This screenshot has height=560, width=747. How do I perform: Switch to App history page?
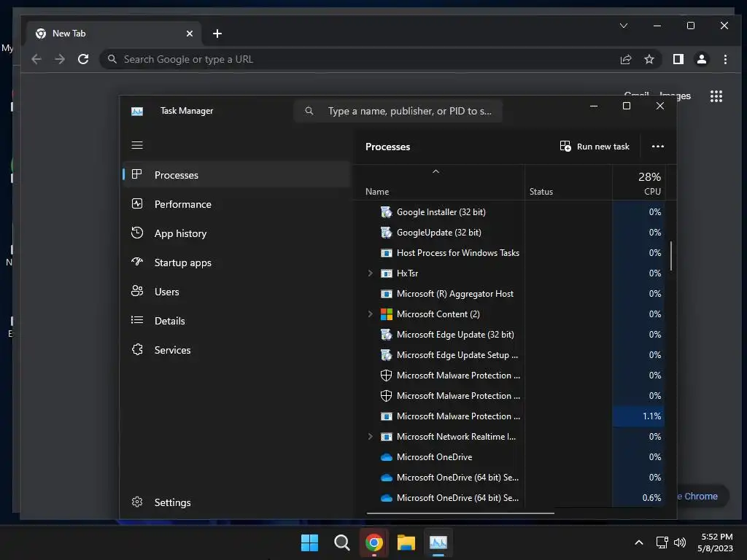237,233
